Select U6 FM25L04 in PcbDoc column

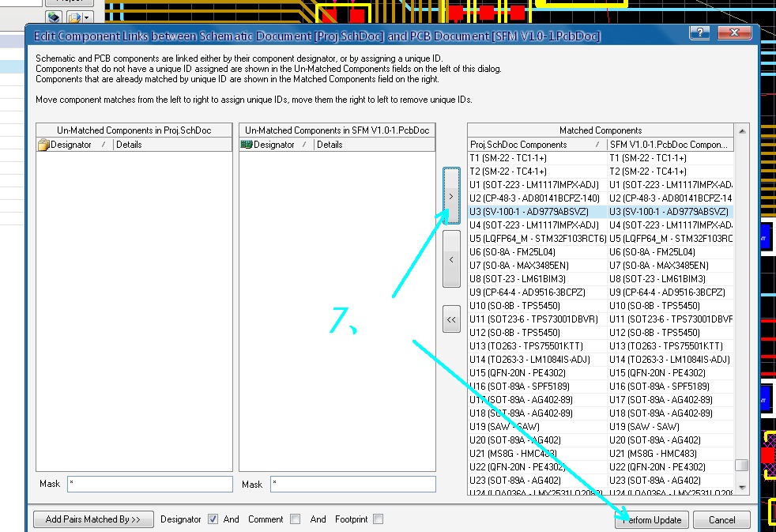pyautogui.click(x=671, y=252)
